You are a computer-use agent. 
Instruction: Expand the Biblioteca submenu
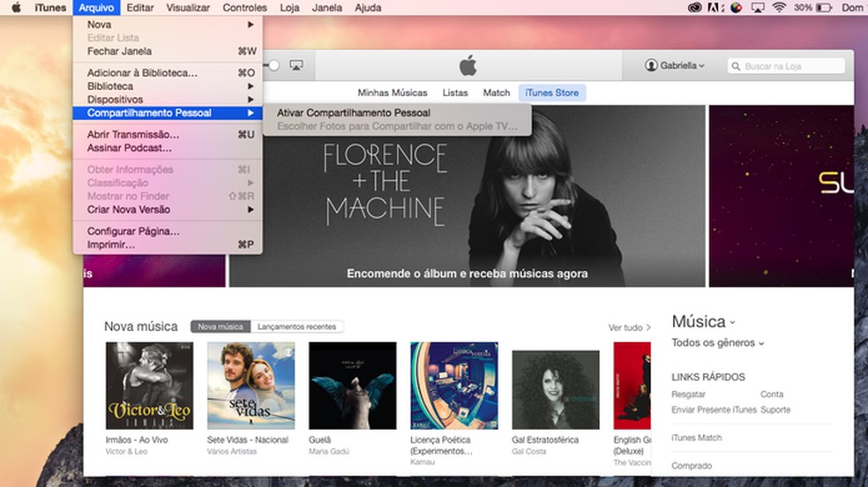[168, 86]
